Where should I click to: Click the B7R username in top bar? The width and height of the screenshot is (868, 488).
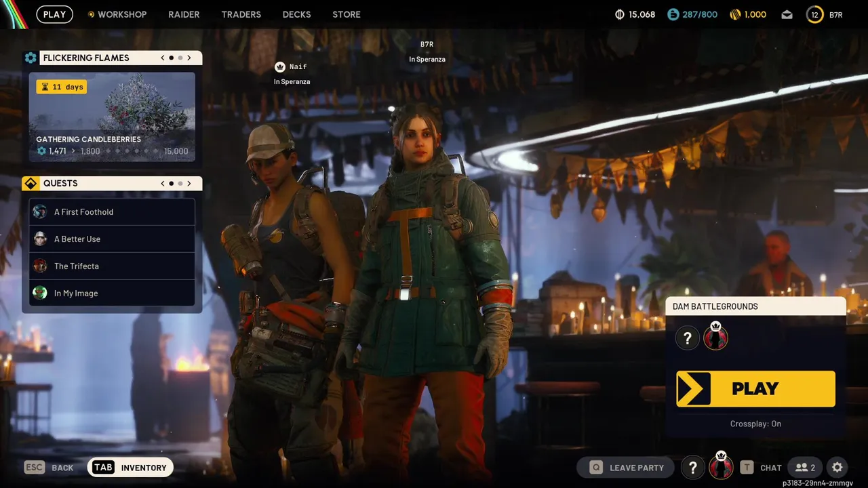835,14
